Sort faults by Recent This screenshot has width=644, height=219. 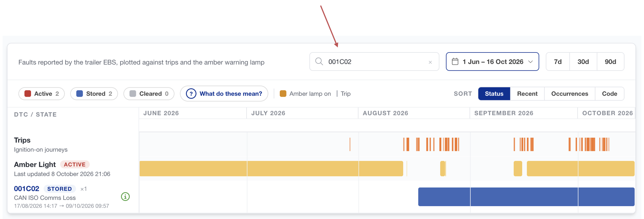527,94
